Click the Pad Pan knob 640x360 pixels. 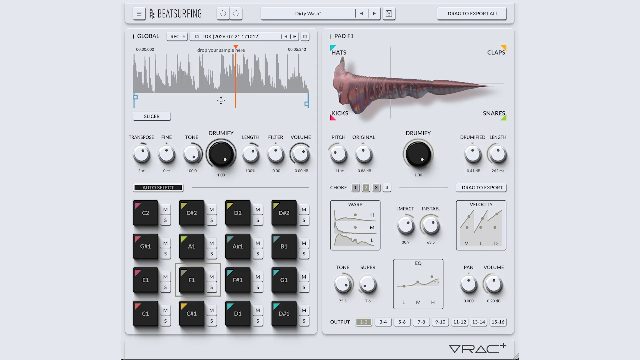(x=468, y=284)
